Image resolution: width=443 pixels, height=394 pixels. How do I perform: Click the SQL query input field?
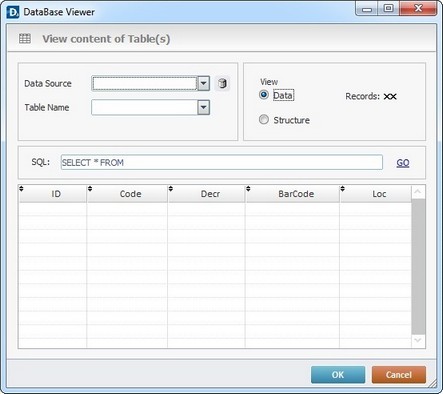click(x=222, y=162)
